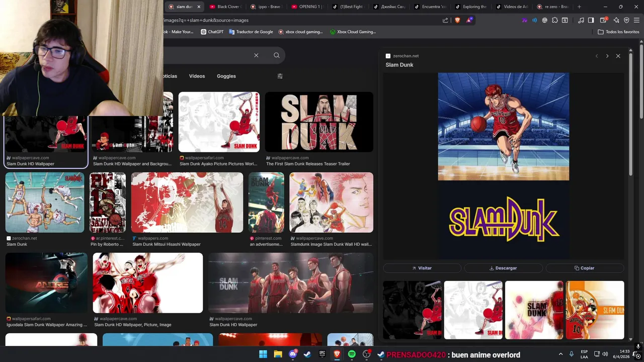644x362 pixels.
Task: Open the Brave VPN shield icon
Action: click(x=626, y=20)
